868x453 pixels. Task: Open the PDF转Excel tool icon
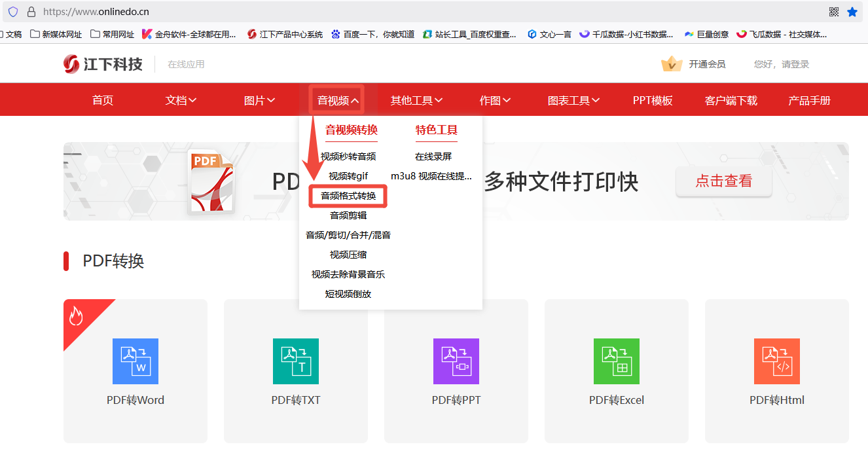coord(617,361)
